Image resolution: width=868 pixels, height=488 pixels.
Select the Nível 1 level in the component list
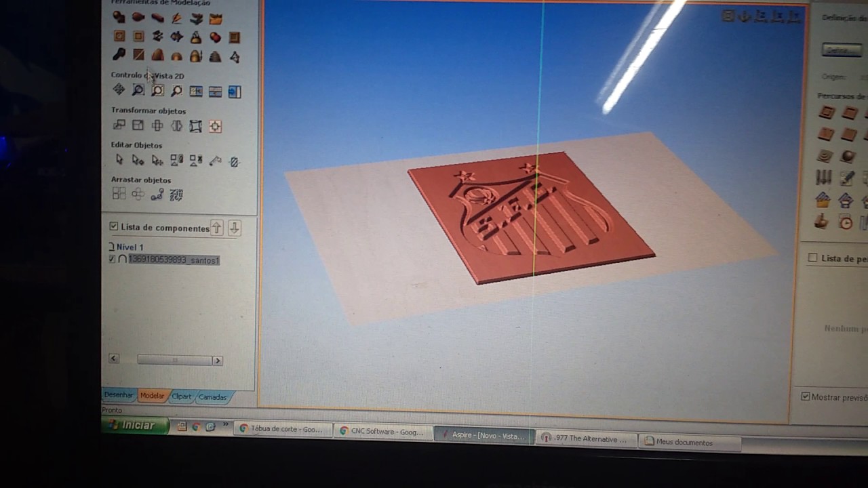pos(130,247)
